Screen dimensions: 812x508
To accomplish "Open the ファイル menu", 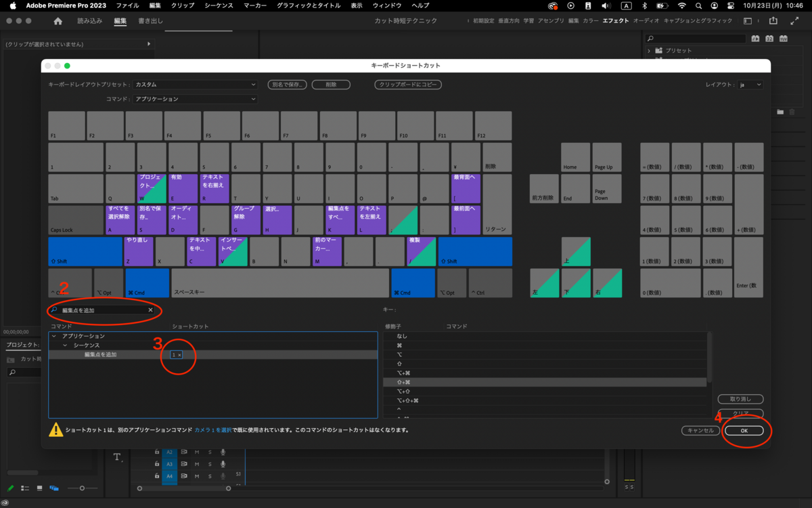I will pyautogui.click(x=127, y=5).
